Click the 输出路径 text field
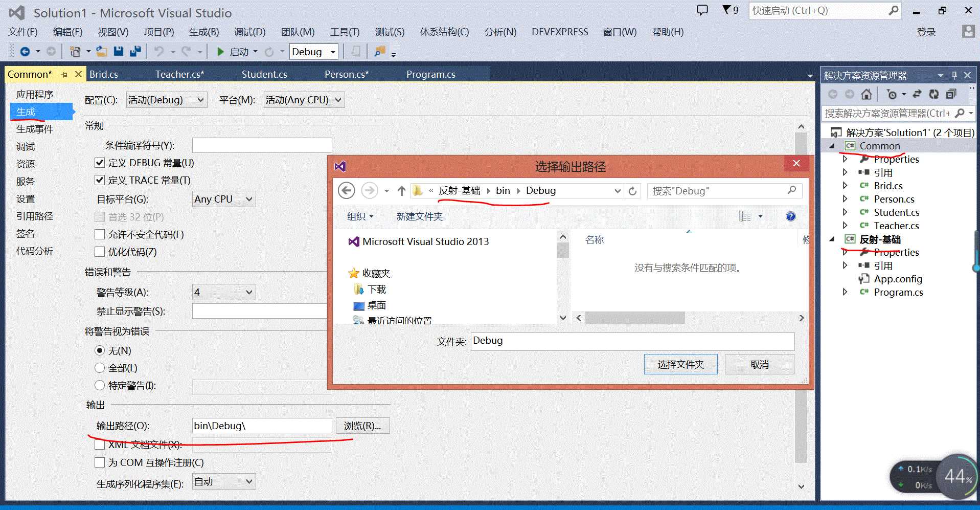980x510 pixels. [262, 426]
